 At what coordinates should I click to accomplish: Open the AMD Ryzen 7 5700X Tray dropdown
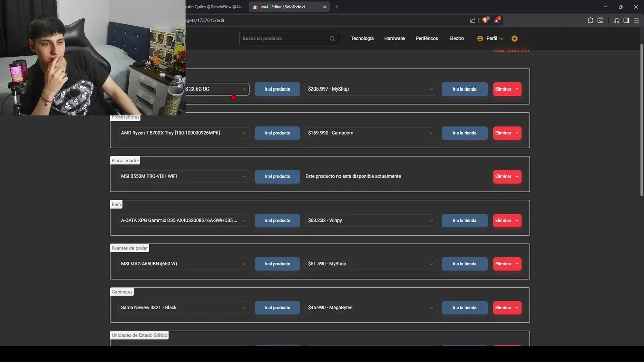tap(183, 133)
